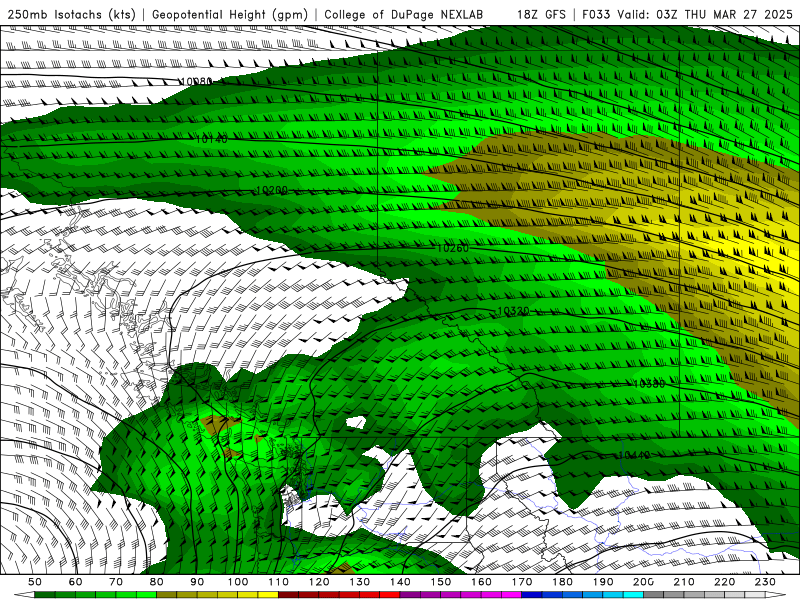Click the 100 value on the color scale
The height and width of the screenshot is (600, 800).
pyautogui.click(x=238, y=582)
